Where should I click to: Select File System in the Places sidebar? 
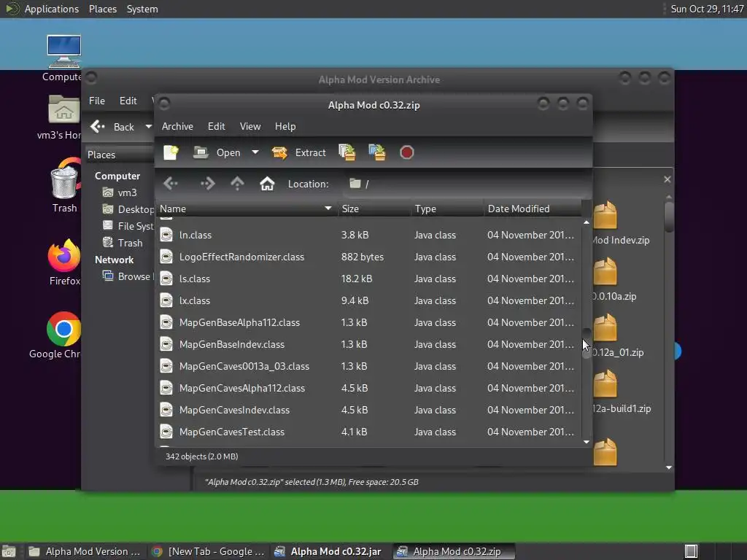point(128,226)
